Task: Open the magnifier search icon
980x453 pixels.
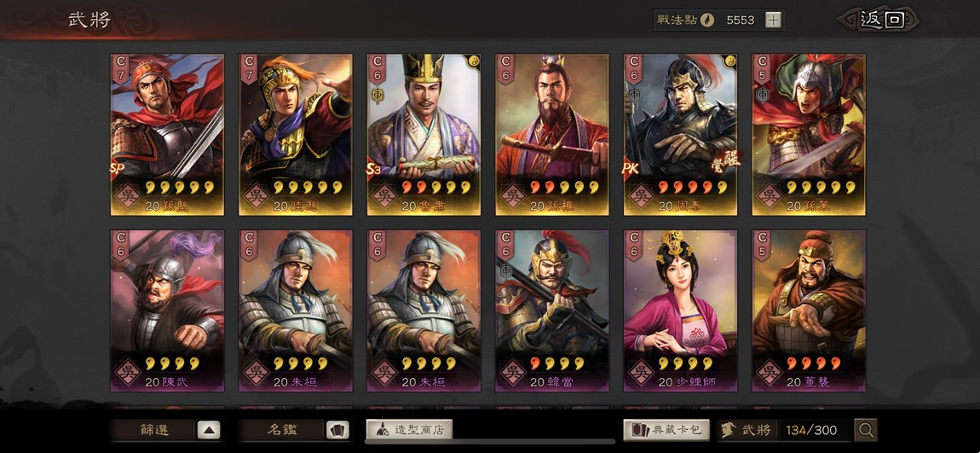Action: (866, 430)
